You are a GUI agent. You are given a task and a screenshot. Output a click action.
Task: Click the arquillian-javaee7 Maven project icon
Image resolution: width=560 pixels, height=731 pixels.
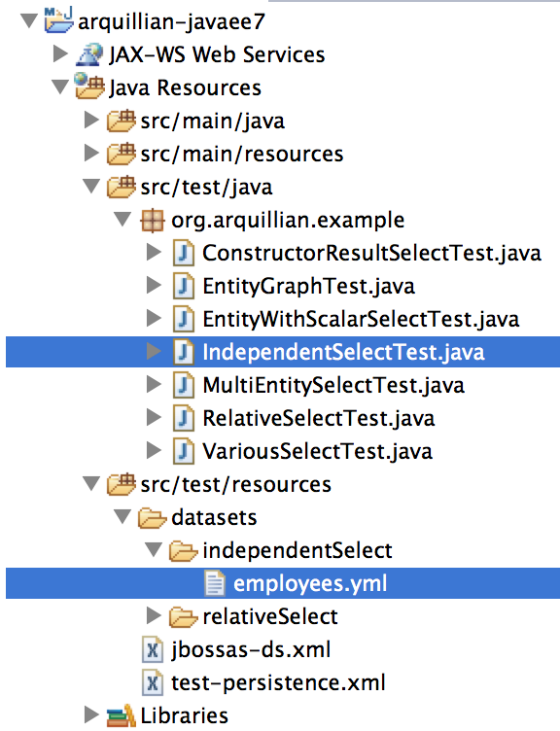click(x=59, y=21)
